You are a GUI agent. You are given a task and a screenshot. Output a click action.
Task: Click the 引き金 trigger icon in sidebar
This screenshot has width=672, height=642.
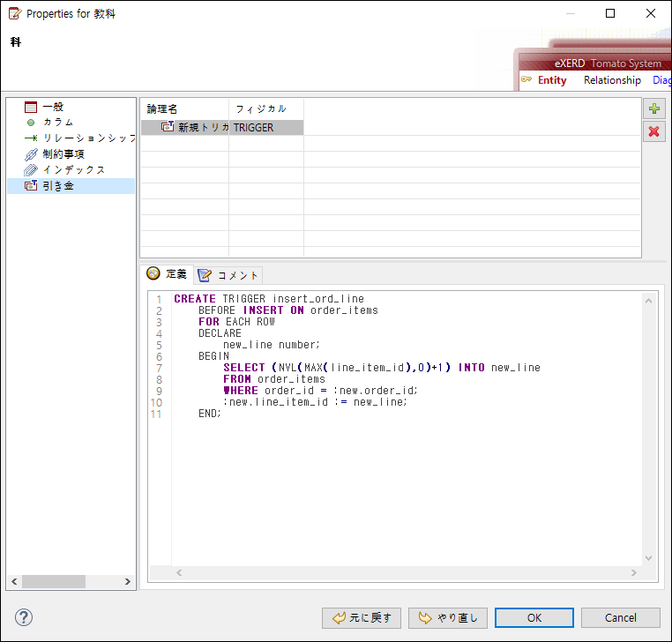[x=31, y=185]
